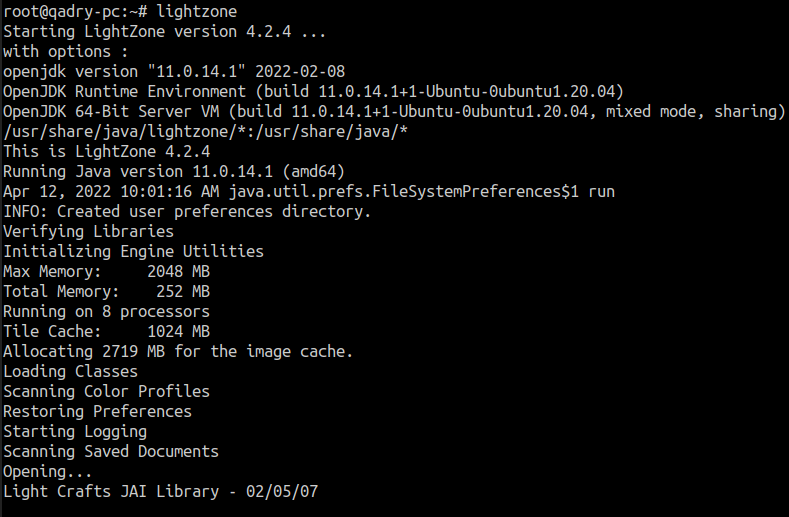Click the 'lightzone' command at the prompt
Screen dimensions: 789x517
click(196, 12)
